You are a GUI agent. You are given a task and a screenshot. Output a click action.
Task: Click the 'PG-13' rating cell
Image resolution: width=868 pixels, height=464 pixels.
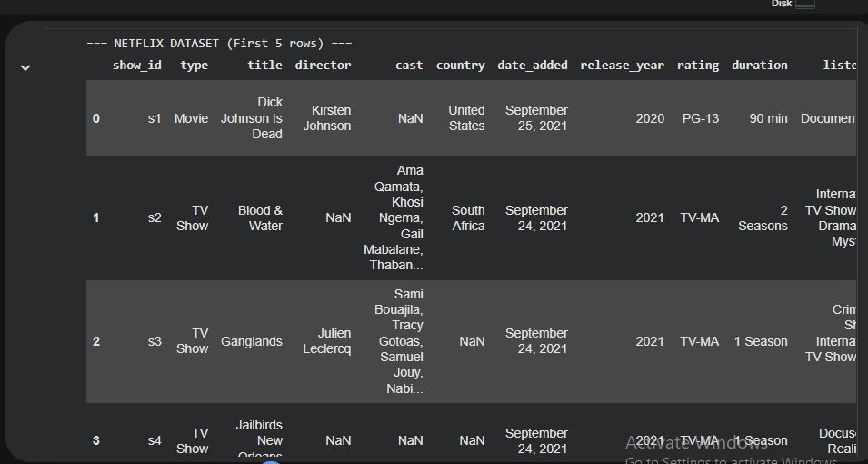(700, 118)
